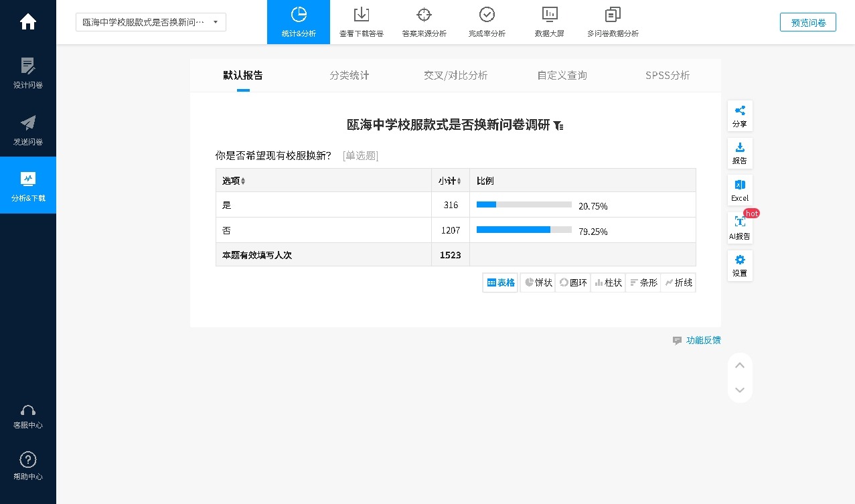
Task: Open the AI报告 hot feature
Action: (x=740, y=228)
